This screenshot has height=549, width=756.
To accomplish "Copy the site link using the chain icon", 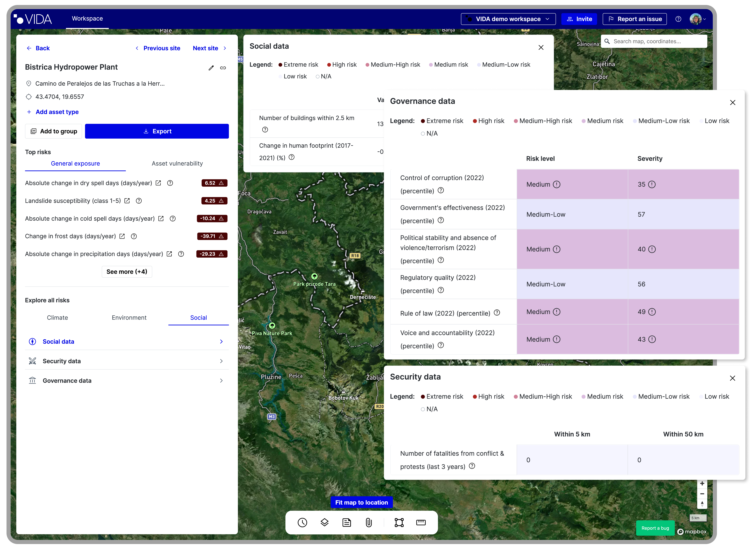I will (223, 68).
